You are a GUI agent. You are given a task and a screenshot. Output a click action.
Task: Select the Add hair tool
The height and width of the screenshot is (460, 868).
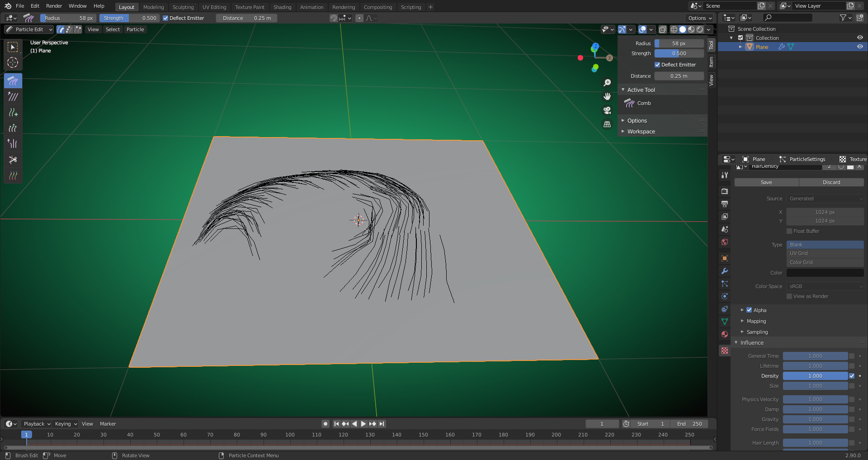[13, 113]
